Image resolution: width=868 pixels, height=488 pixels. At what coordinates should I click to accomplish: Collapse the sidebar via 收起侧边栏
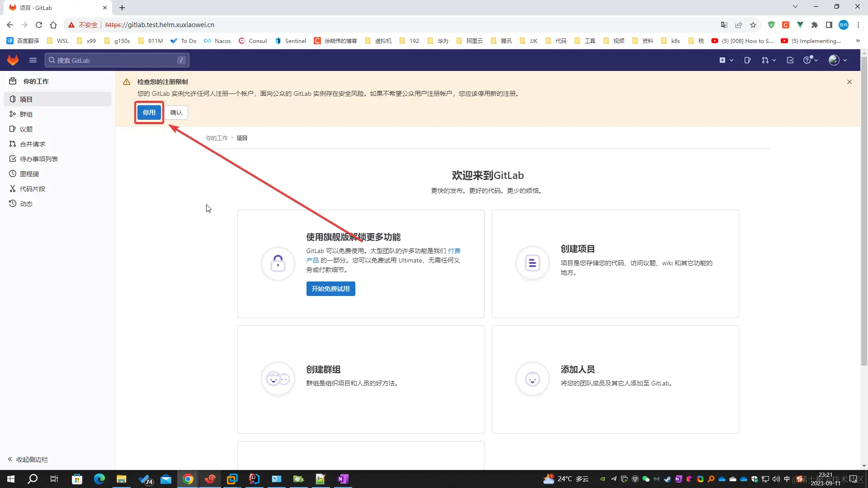pyautogui.click(x=28, y=460)
